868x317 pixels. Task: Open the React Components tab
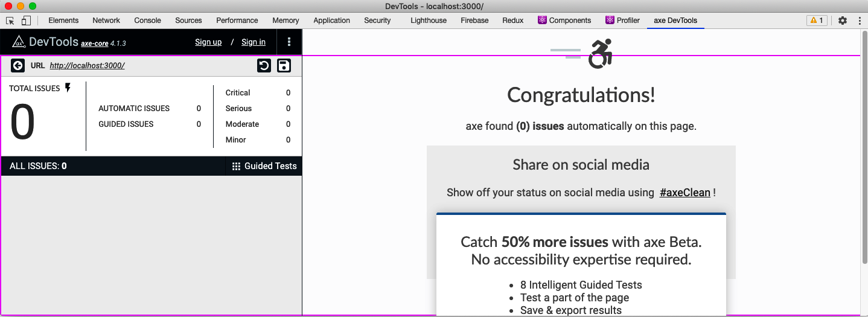tap(564, 21)
